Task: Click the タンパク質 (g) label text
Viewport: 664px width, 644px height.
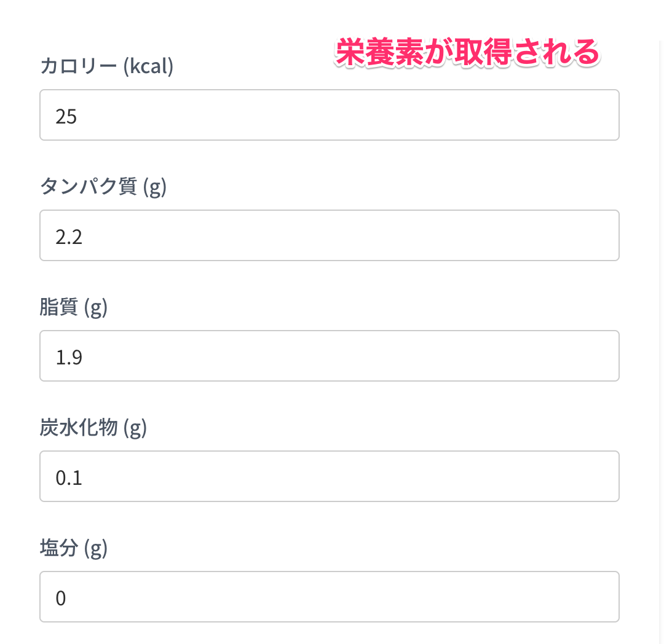Action: click(103, 187)
